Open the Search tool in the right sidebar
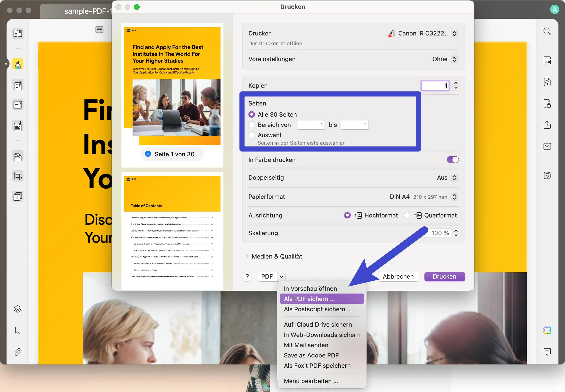This screenshot has height=392, width=565. coord(547,31)
